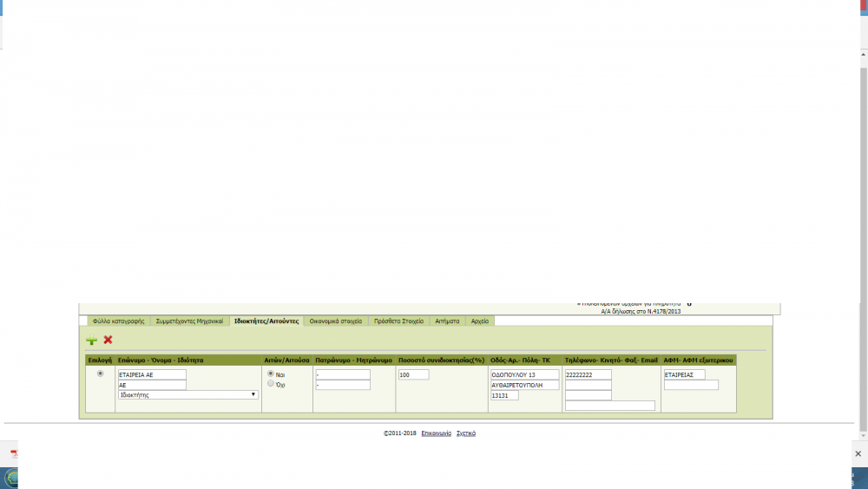Viewport: 868px width, 489px height.
Task: Click the postal code field 13131
Action: pyautogui.click(x=504, y=395)
